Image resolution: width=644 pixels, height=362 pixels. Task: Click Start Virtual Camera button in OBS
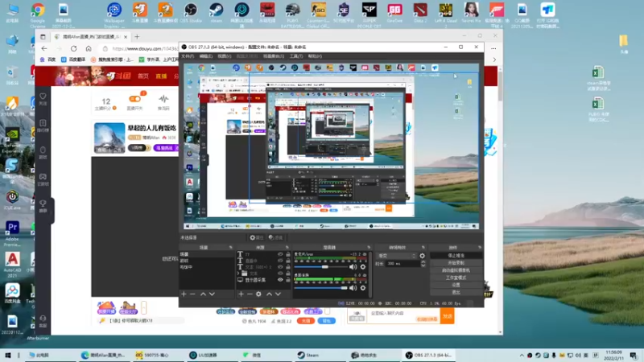(456, 270)
